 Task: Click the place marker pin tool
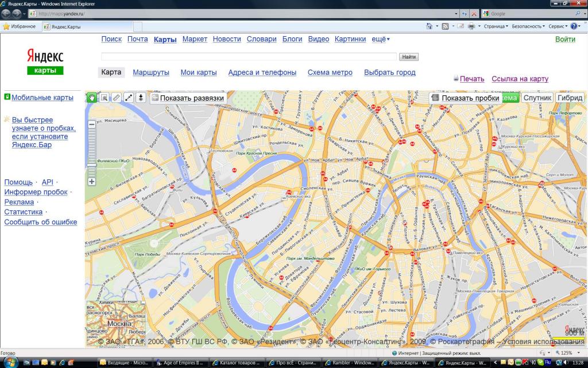[140, 98]
